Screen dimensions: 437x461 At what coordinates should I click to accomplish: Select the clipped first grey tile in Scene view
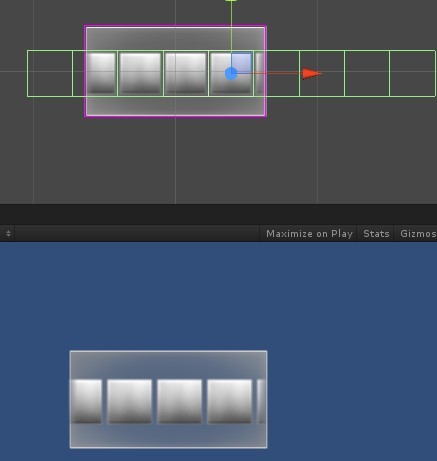click(x=101, y=73)
